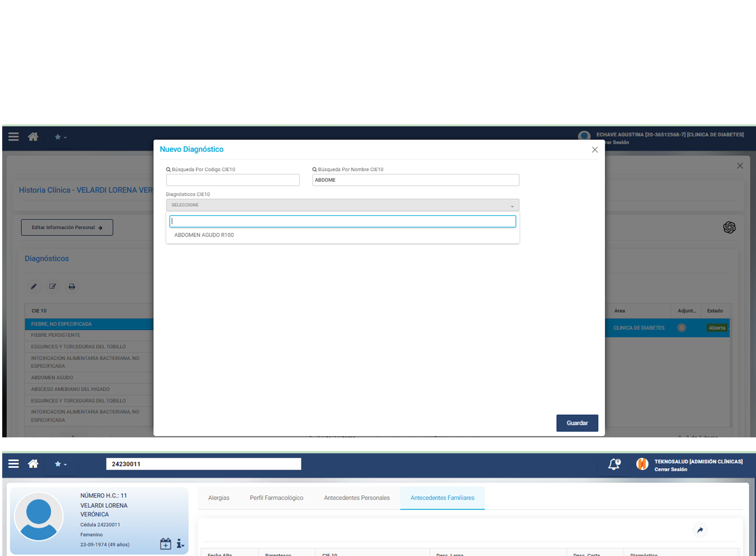The image size is (756, 556).
Task: Close the Nuevo Diagnóstico dialog
Action: (594, 150)
